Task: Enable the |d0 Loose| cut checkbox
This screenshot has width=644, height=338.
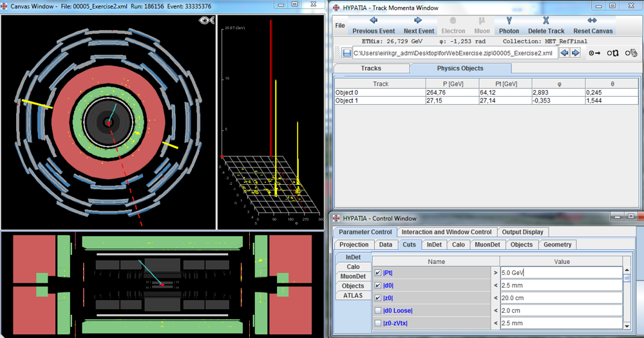Action: (378, 310)
